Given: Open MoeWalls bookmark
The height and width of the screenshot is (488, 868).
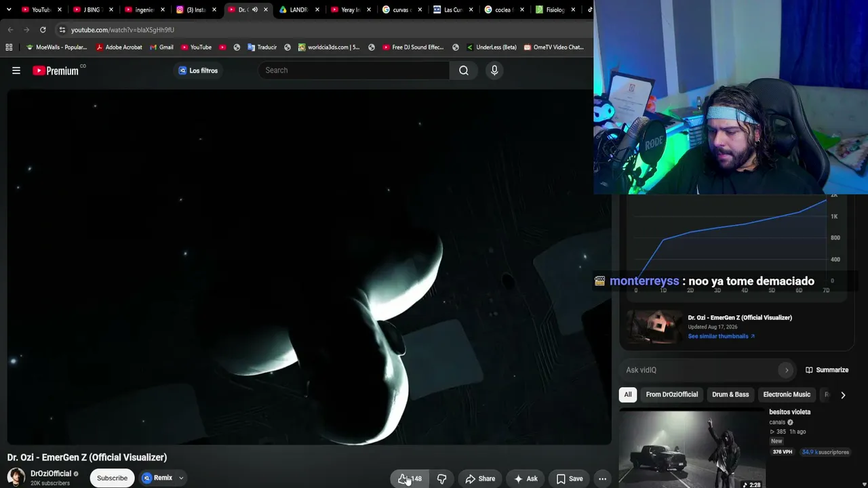Looking at the screenshot, I should [x=56, y=47].
